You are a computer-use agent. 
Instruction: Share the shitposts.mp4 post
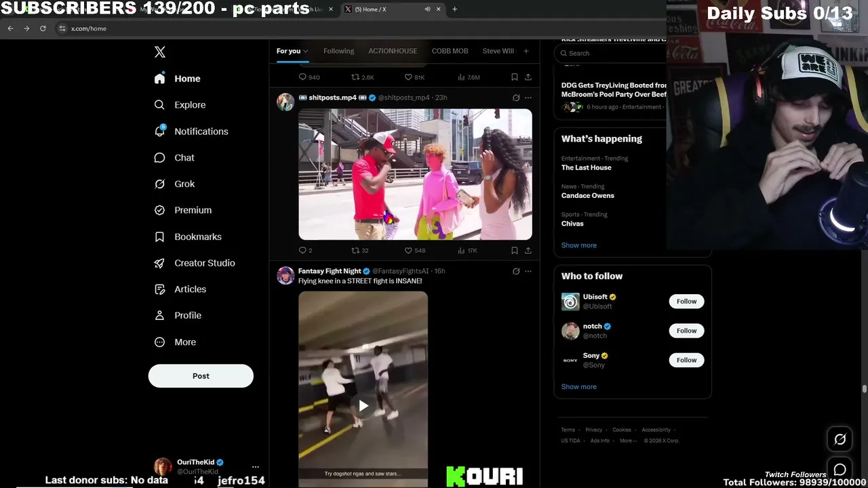528,250
